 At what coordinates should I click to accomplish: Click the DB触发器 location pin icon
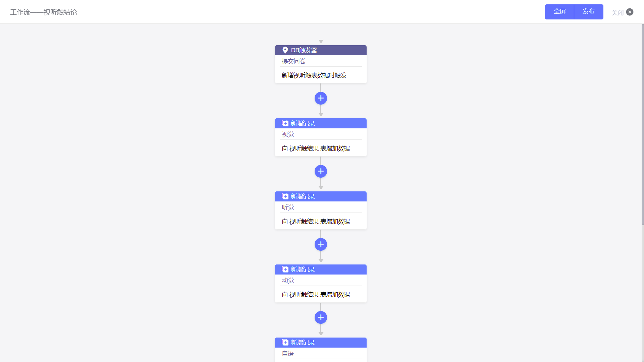tap(285, 50)
